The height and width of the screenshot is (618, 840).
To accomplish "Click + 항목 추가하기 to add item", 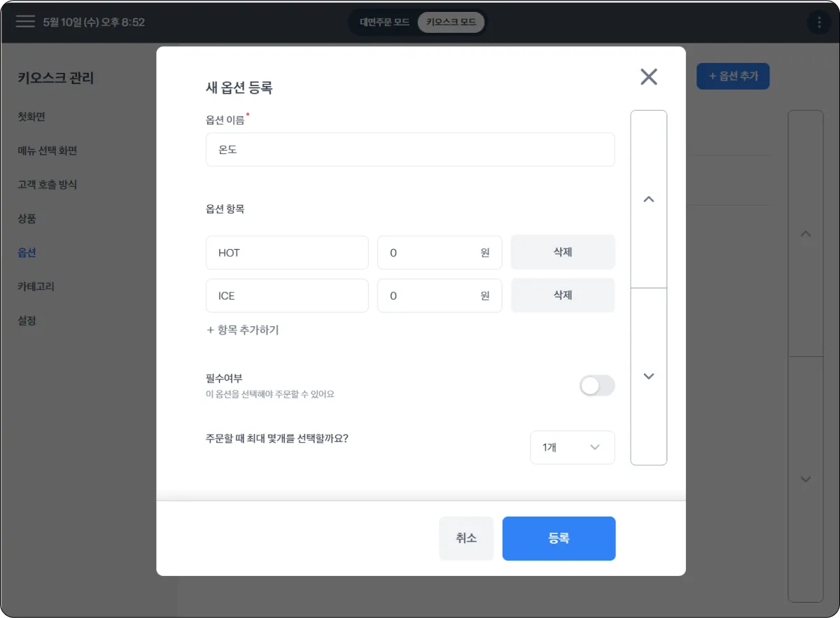I will click(243, 330).
